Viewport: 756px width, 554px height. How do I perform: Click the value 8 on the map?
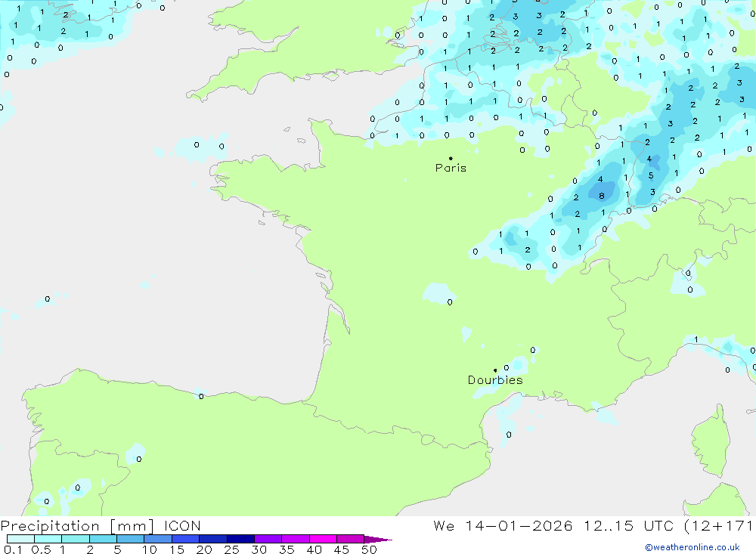coord(601,196)
